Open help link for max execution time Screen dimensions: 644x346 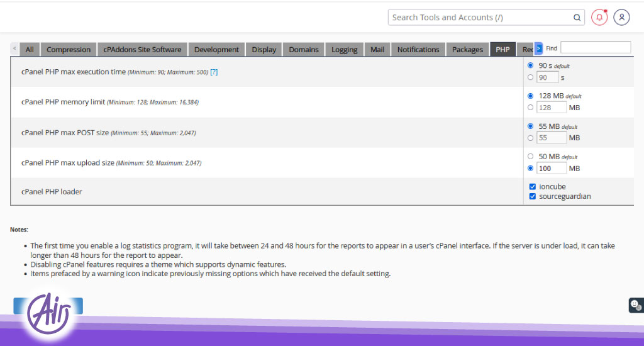click(214, 72)
